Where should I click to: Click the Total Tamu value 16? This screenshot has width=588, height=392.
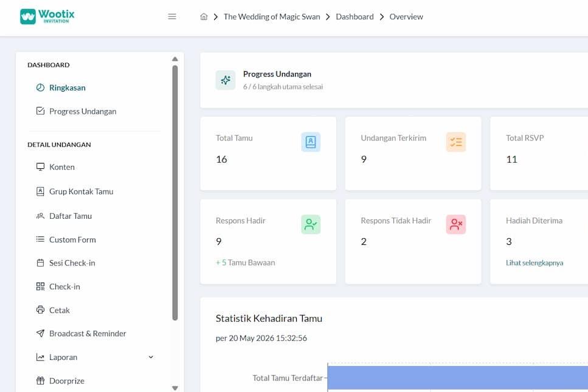(x=221, y=159)
